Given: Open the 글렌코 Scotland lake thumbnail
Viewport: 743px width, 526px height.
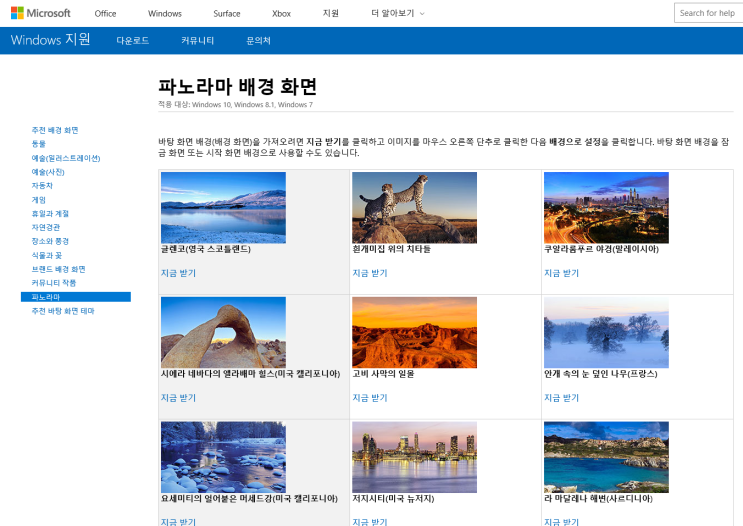Looking at the screenshot, I should coord(223,208).
